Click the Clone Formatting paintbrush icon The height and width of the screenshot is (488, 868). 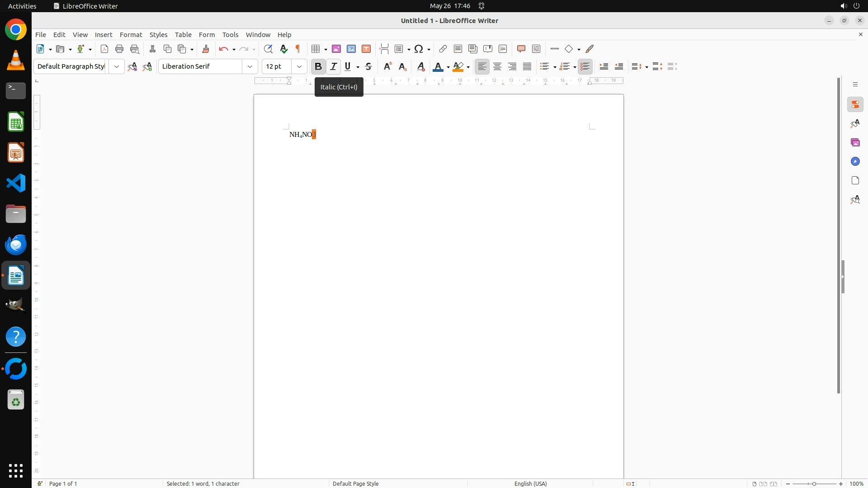pos(206,49)
